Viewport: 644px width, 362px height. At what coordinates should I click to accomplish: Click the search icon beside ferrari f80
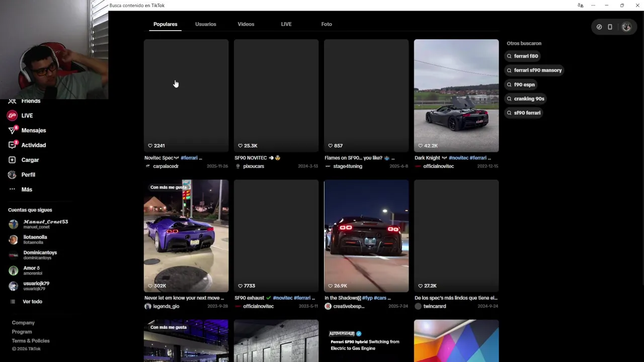(x=509, y=56)
